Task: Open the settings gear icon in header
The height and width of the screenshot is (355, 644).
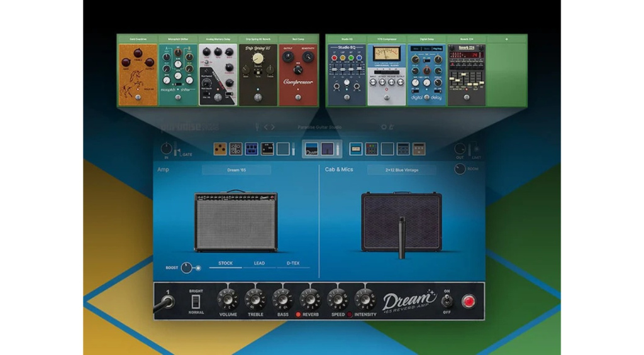Action: [x=384, y=127]
